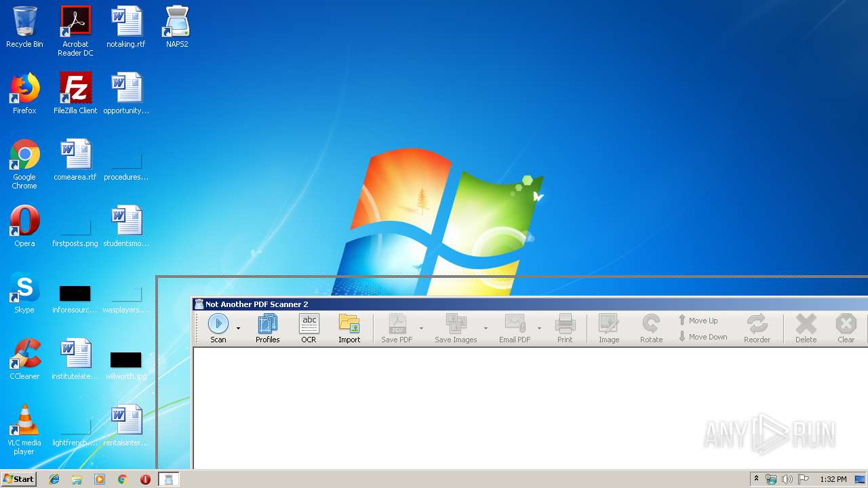The width and height of the screenshot is (868, 488).
Task: Open Windows Explorer from the taskbar
Action: [77, 479]
